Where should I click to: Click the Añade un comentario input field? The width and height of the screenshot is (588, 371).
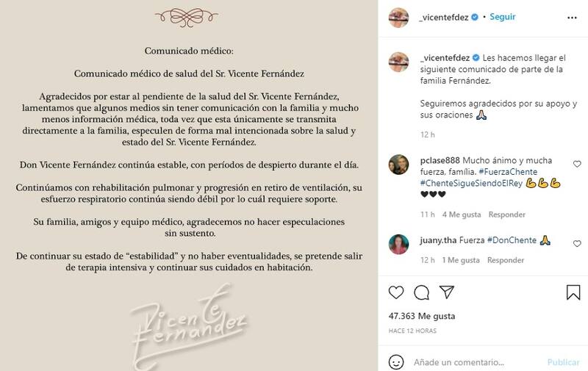coord(459,362)
